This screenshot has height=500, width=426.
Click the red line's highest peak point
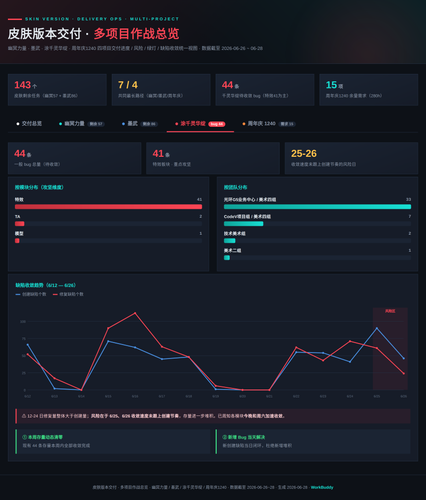tap(135, 313)
